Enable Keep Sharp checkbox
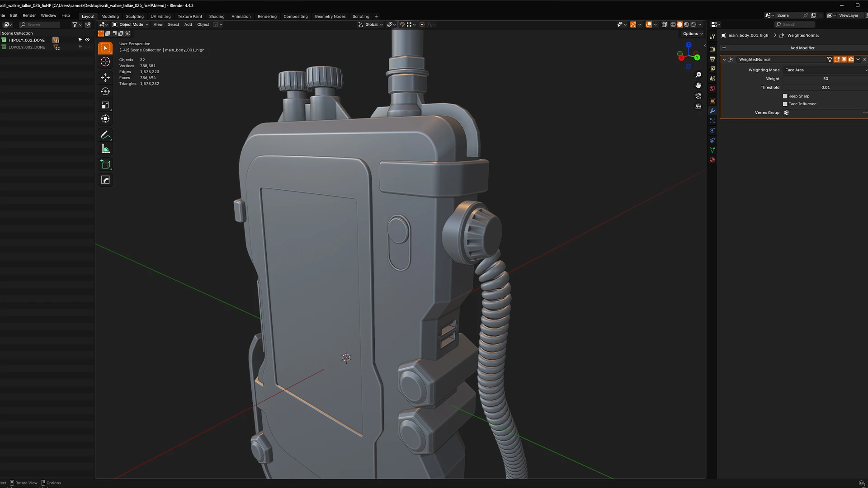 [x=785, y=96]
